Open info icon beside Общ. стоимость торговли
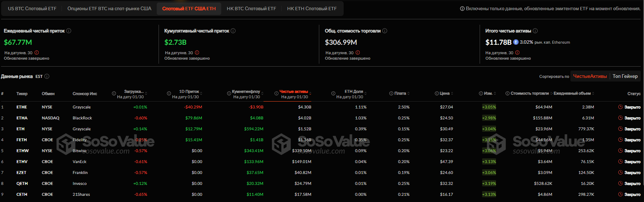The height and width of the screenshot is (202, 644). pyautogui.click(x=385, y=31)
